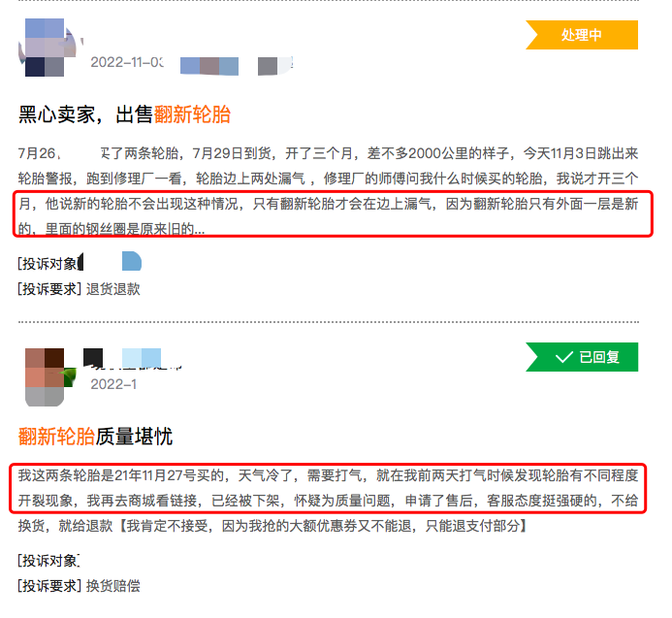Open the second complainant's blurred username
Image resolution: width=672 pixels, height=618 pixels.
pyautogui.click(x=132, y=359)
